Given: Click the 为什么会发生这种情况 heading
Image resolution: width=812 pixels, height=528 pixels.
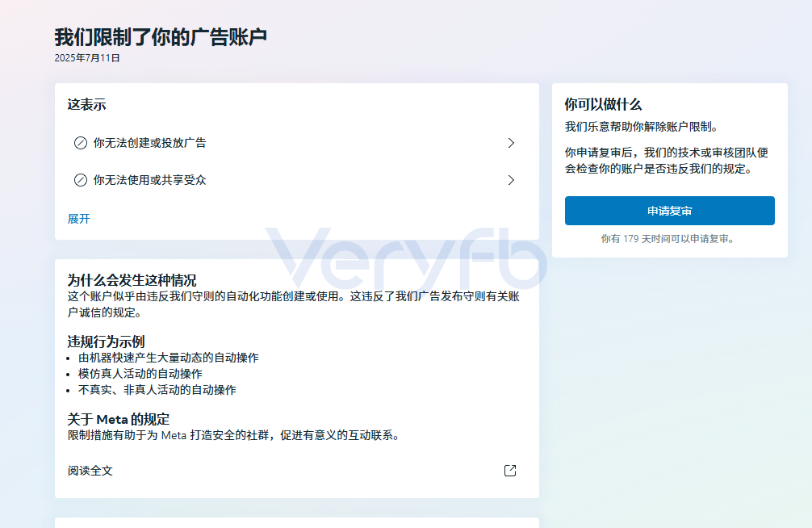Looking at the screenshot, I should pyautogui.click(x=132, y=280).
